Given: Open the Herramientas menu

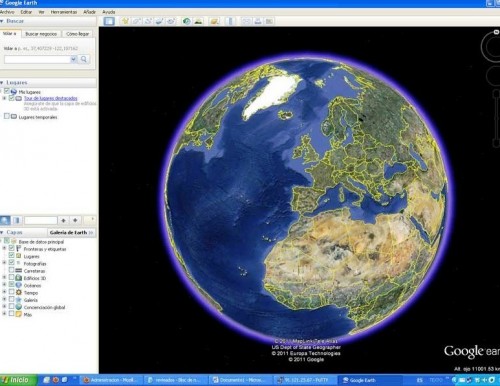Looking at the screenshot, I should pos(64,12).
